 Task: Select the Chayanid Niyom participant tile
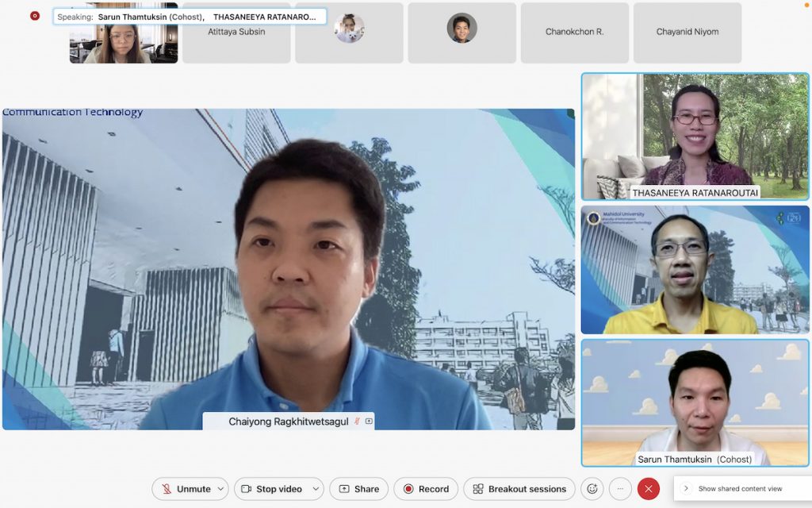(687, 33)
